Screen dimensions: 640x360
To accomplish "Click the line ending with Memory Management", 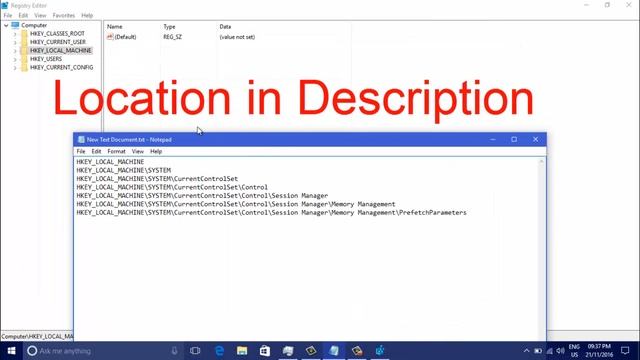I will pyautogui.click(x=236, y=204).
